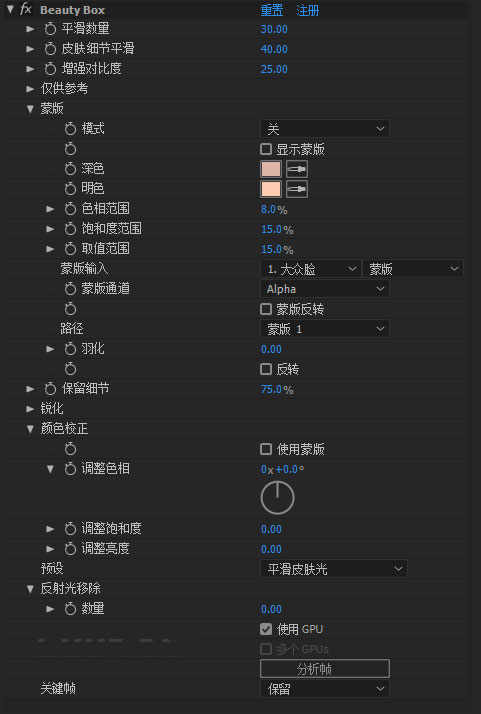
Task: Open the 深色 color swatch
Action: (271, 169)
